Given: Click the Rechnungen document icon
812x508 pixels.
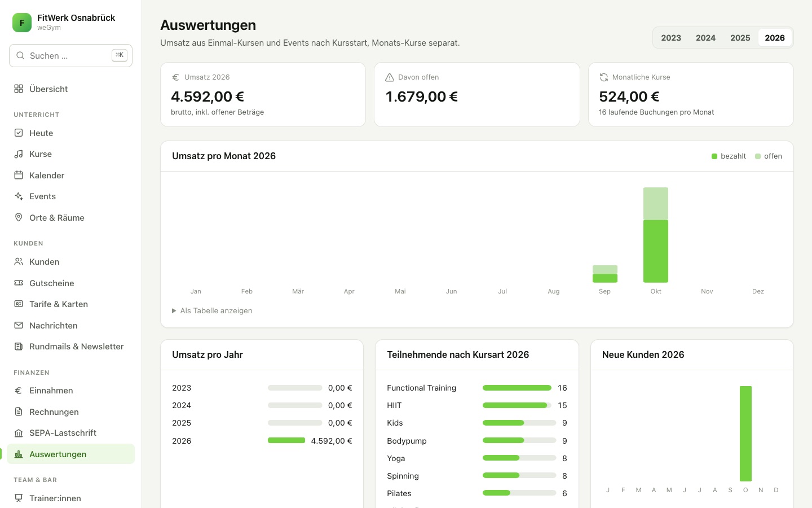Looking at the screenshot, I should [x=19, y=411].
